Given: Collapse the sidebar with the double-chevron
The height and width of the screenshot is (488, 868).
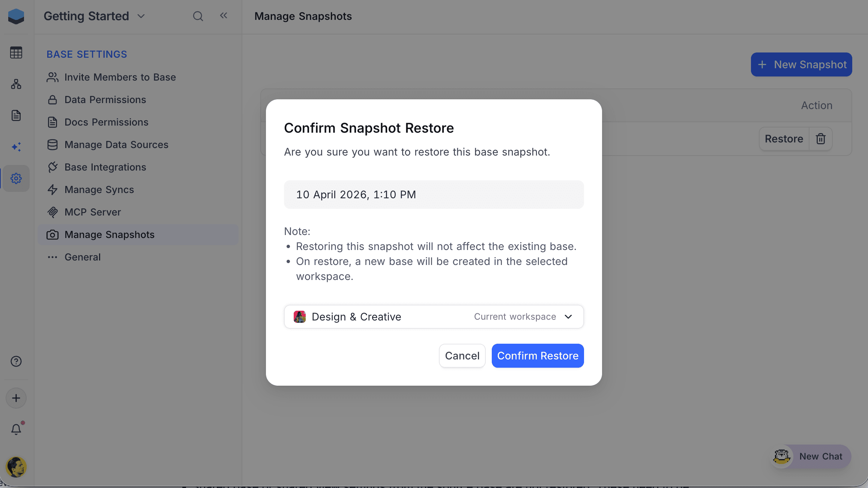Looking at the screenshot, I should pos(224,15).
